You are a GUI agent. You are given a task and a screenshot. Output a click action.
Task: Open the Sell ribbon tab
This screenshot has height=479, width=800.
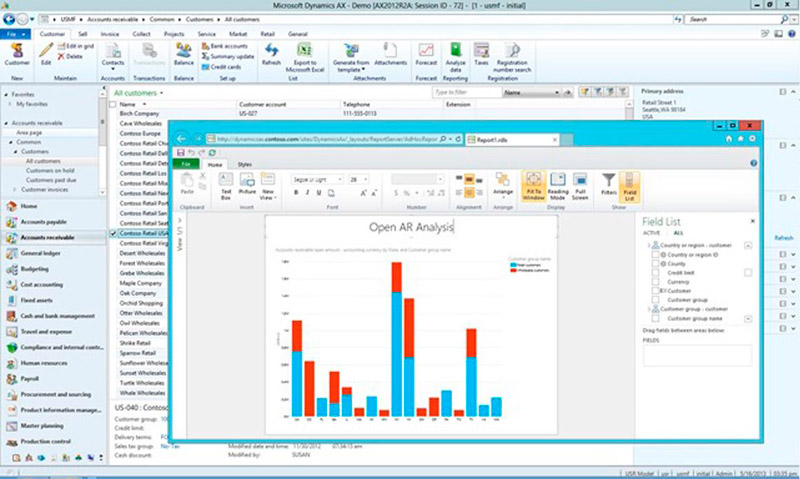[83, 34]
